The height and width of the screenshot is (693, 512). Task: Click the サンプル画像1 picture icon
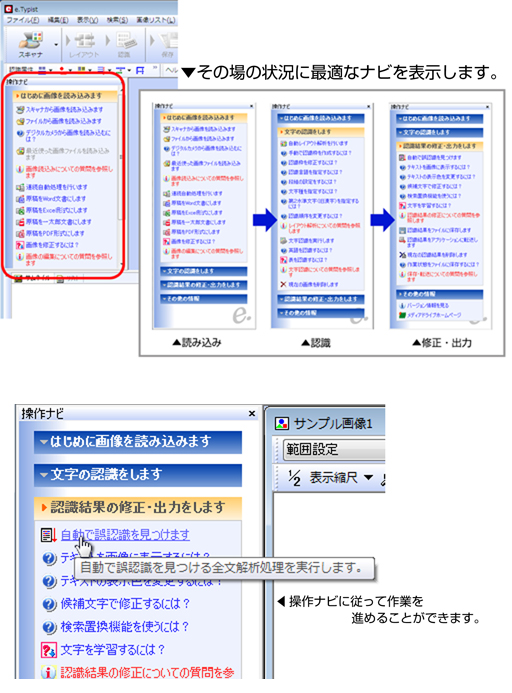click(282, 423)
